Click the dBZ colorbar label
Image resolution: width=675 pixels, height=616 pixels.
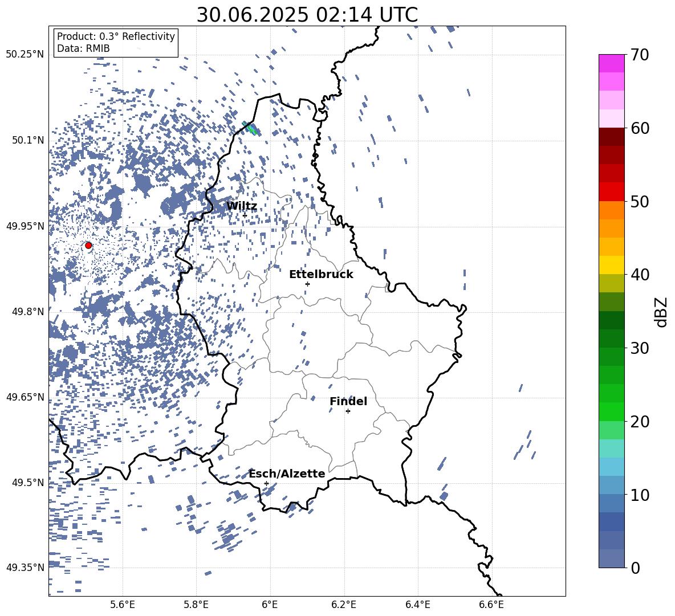[662, 312]
